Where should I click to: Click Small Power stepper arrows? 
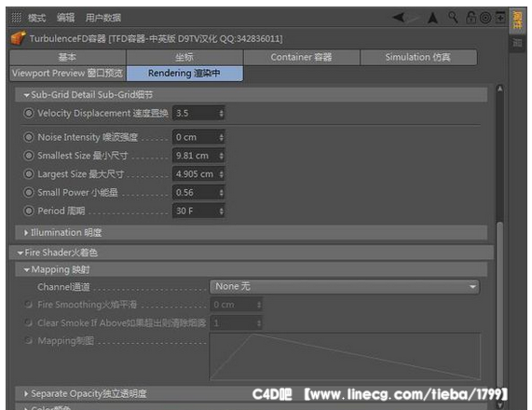tap(221, 193)
